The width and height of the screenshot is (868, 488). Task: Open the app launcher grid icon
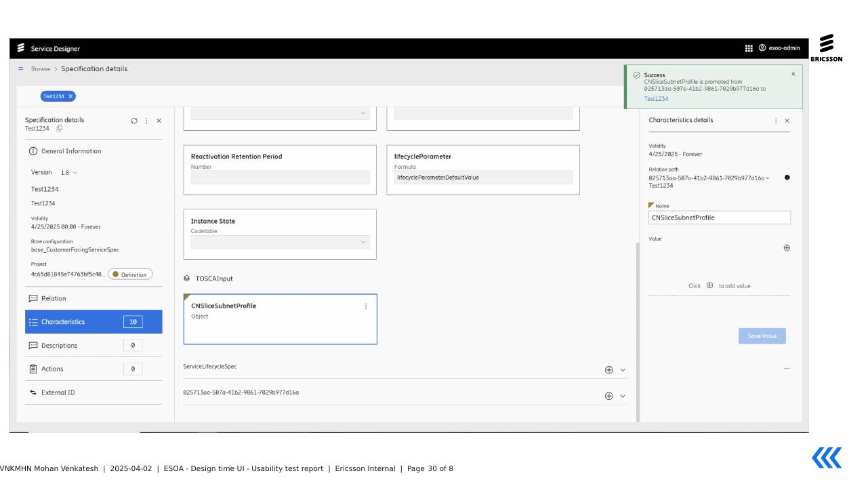pyautogui.click(x=749, y=48)
